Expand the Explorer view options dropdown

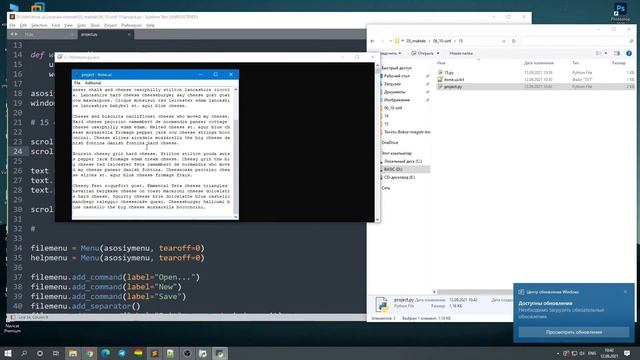[x=606, y=53]
